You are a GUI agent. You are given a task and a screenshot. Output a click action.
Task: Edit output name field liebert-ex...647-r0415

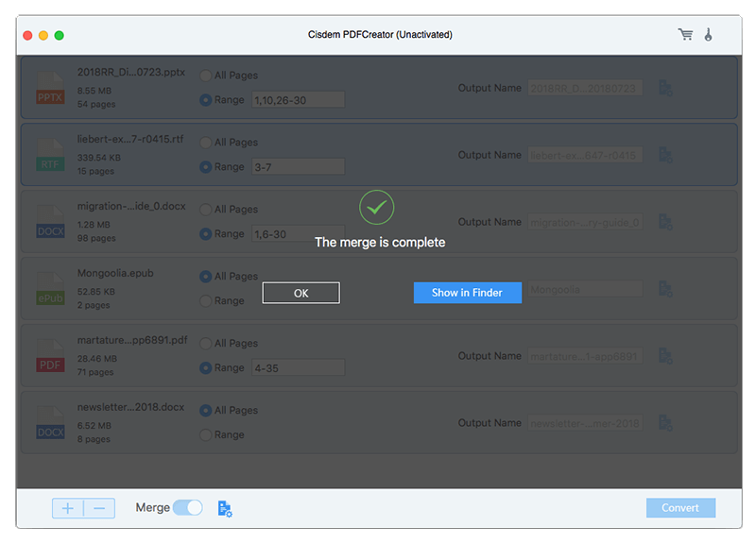click(x=585, y=155)
